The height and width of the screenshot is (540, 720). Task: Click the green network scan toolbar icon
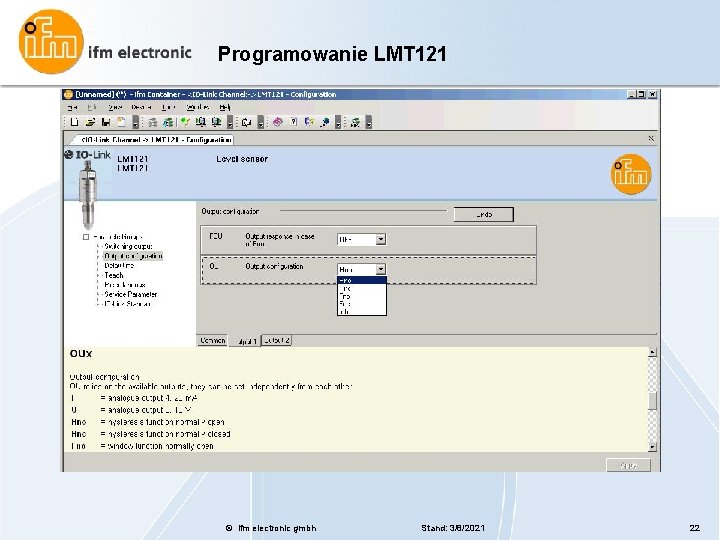pos(169,122)
